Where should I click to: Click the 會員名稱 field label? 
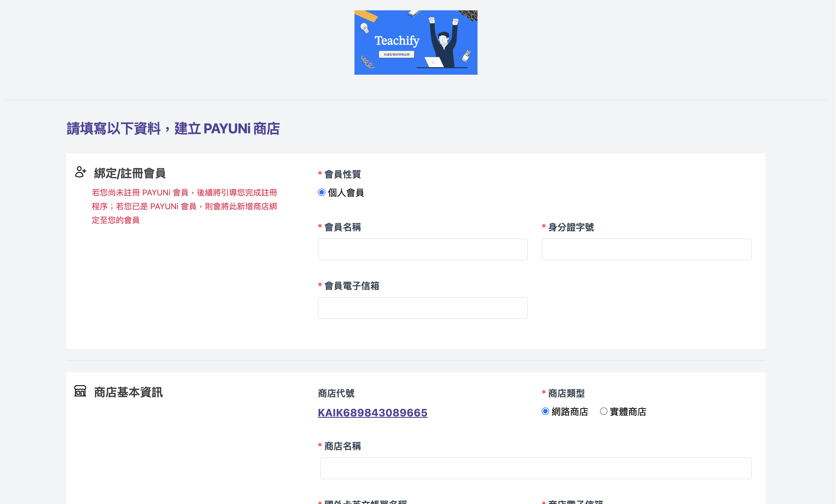(342, 227)
